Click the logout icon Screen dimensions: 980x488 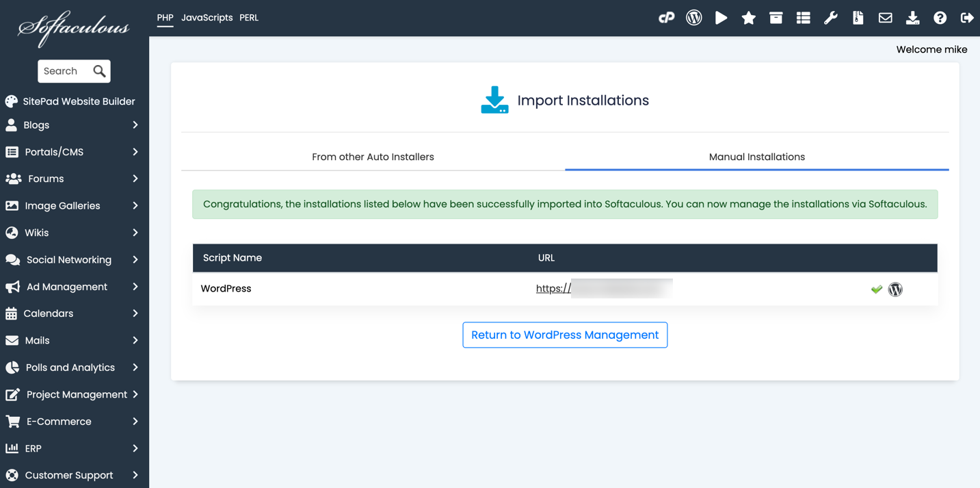pos(966,18)
